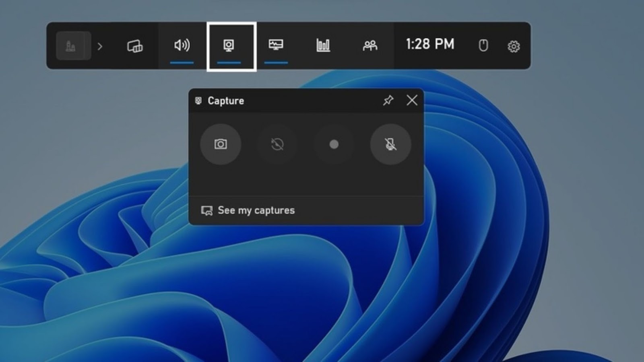The width and height of the screenshot is (644, 362).
Task: Open the Resources bar chart widget
Action: [x=323, y=45]
